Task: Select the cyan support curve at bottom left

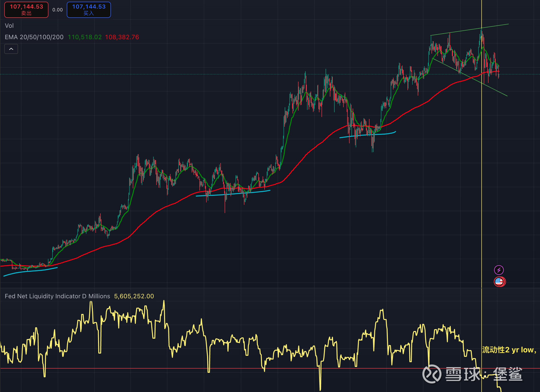Action: pos(31,271)
